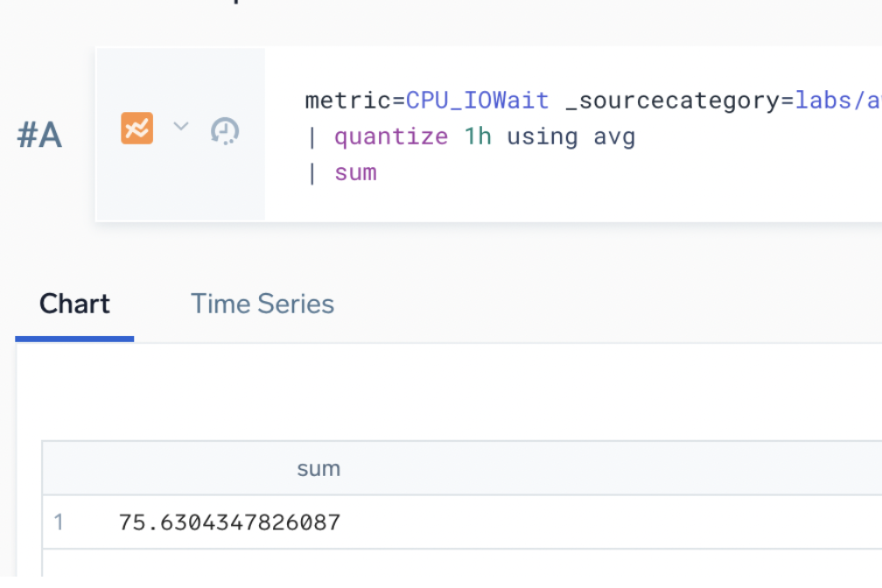Click the avg rollup in query
Viewport: 882px width, 588px height.
(x=612, y=136)
